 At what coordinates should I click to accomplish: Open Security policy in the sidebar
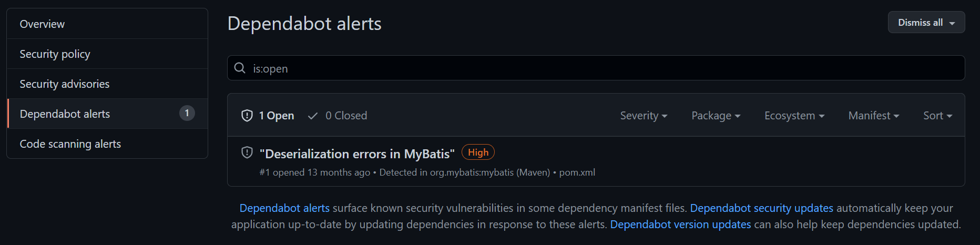coord(55,54)
